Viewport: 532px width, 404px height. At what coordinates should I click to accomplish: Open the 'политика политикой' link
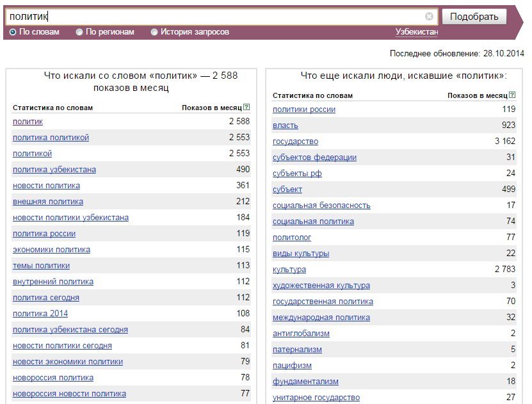(x=51, y=138)
